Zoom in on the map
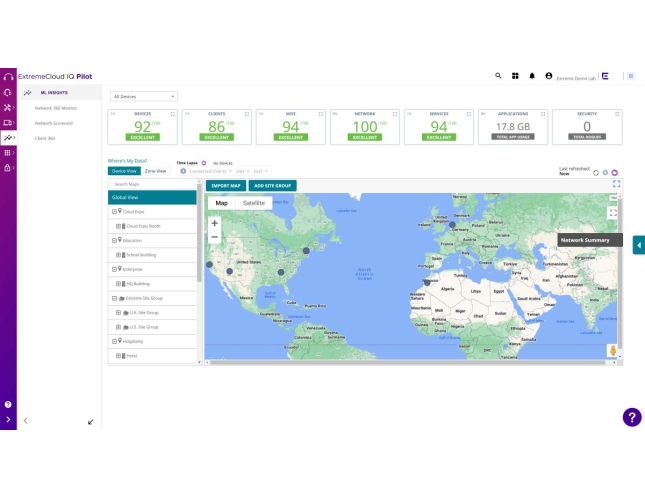The height and width of the screenshot is (500, 645). click(x=214, y=223)
